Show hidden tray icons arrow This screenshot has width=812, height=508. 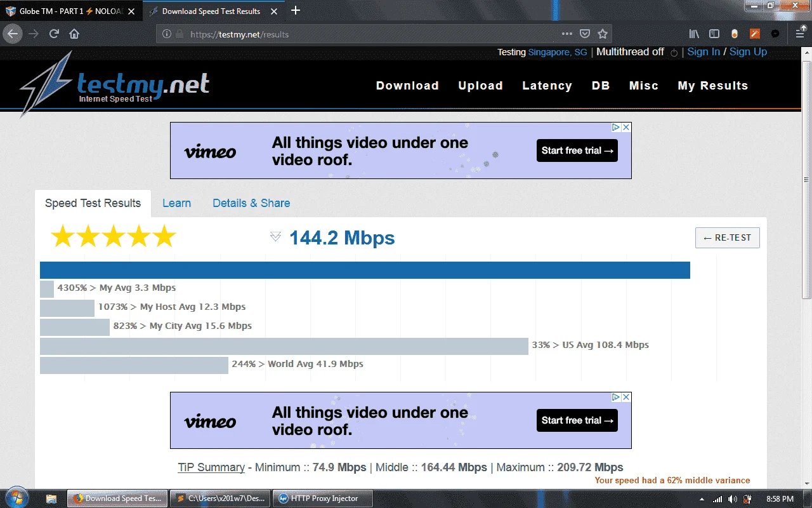coord(703,499)
